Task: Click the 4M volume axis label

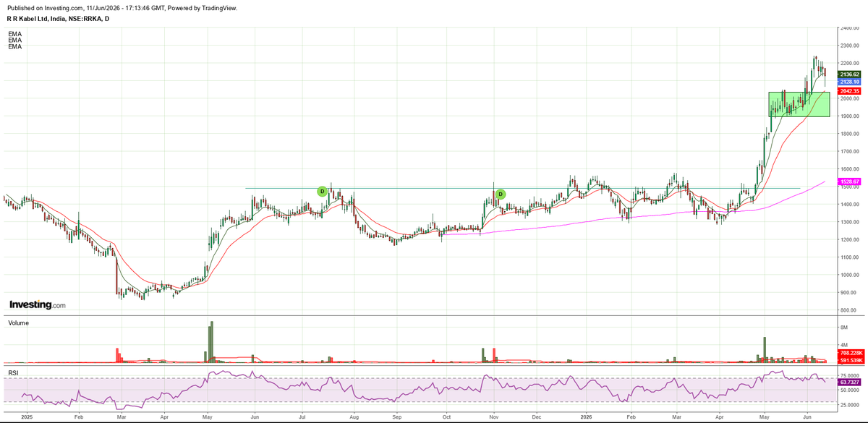Action: 844,345
